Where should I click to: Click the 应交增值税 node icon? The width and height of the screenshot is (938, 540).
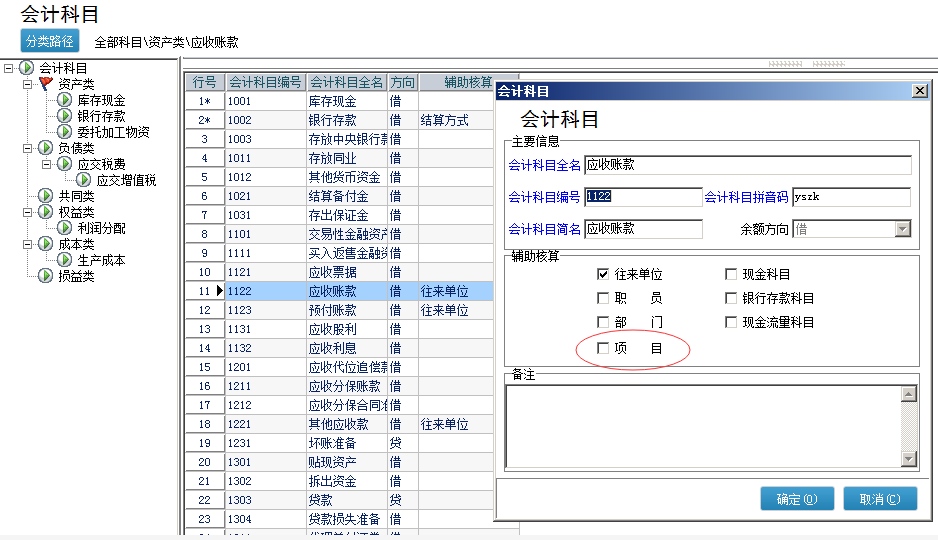click(84, 179)
